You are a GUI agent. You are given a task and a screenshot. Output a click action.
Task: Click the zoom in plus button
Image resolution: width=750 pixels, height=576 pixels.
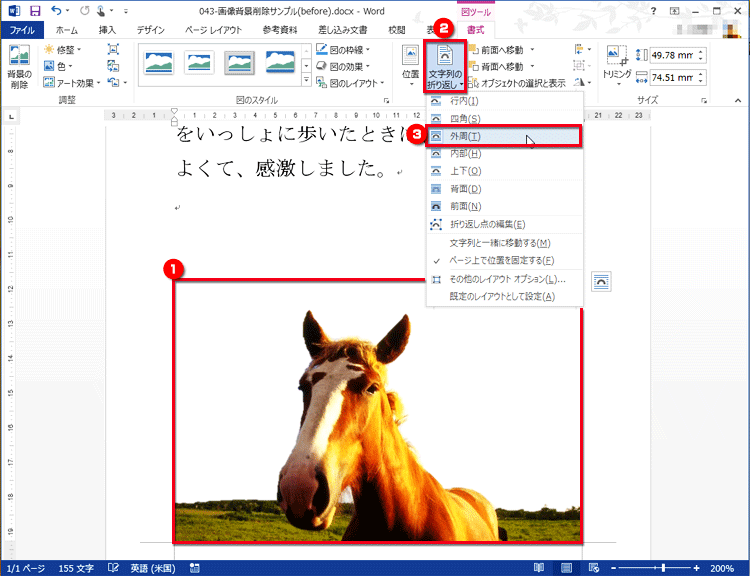[x=696, y=568]
